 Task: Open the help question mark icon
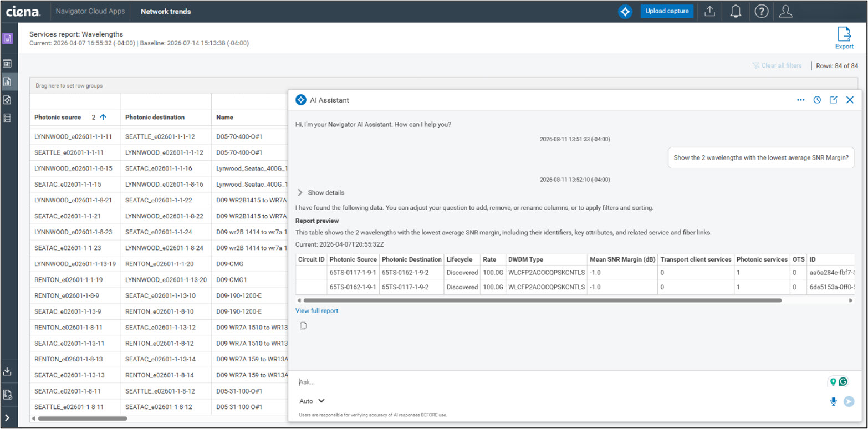click(762, 11)
